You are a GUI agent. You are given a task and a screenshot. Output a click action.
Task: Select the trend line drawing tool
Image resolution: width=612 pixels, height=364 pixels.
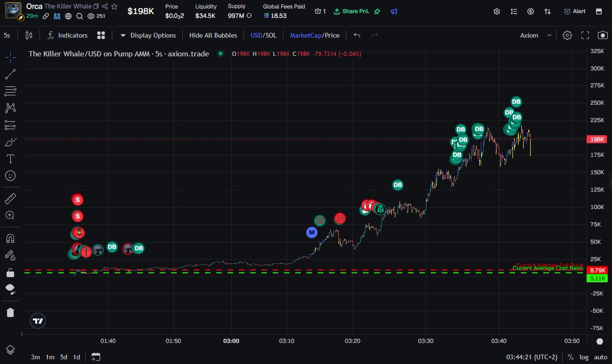[10, 74]
